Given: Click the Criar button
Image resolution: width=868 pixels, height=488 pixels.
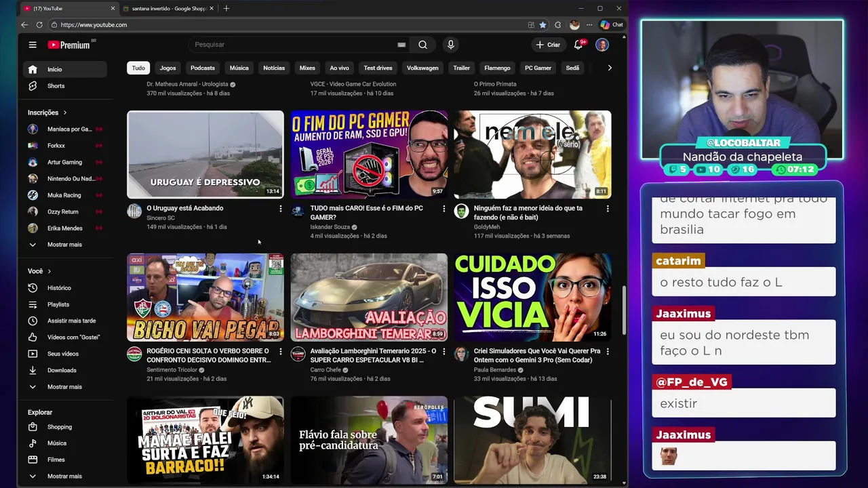Looking at the screenshot, I should pos(548,45).
